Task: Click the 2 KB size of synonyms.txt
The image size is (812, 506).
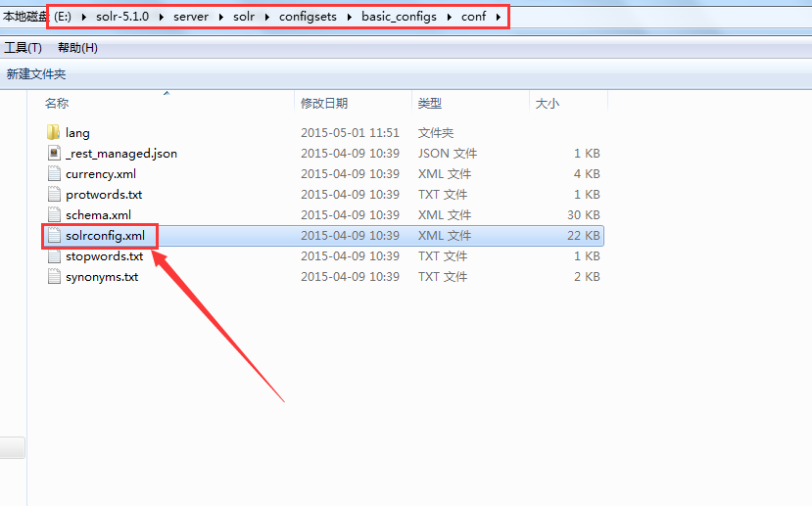Action: coord(587,277)
